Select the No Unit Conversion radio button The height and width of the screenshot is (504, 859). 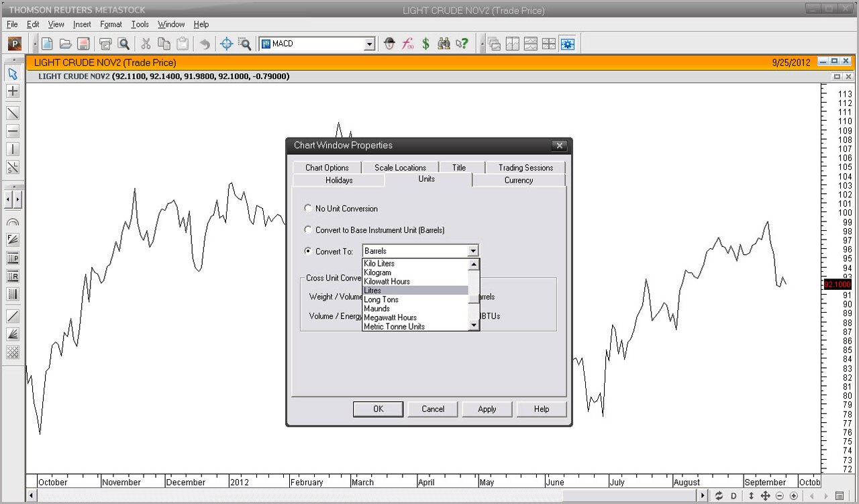(308, 209)
